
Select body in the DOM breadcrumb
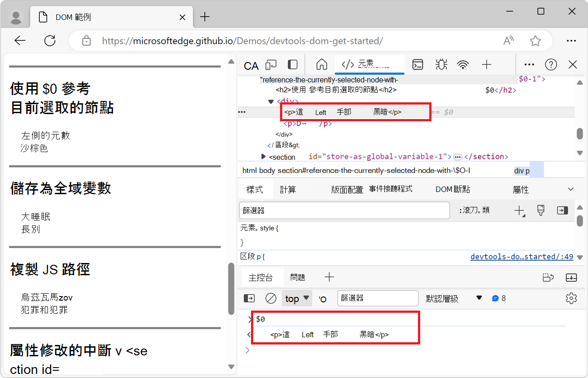click(x=267, y=171)
